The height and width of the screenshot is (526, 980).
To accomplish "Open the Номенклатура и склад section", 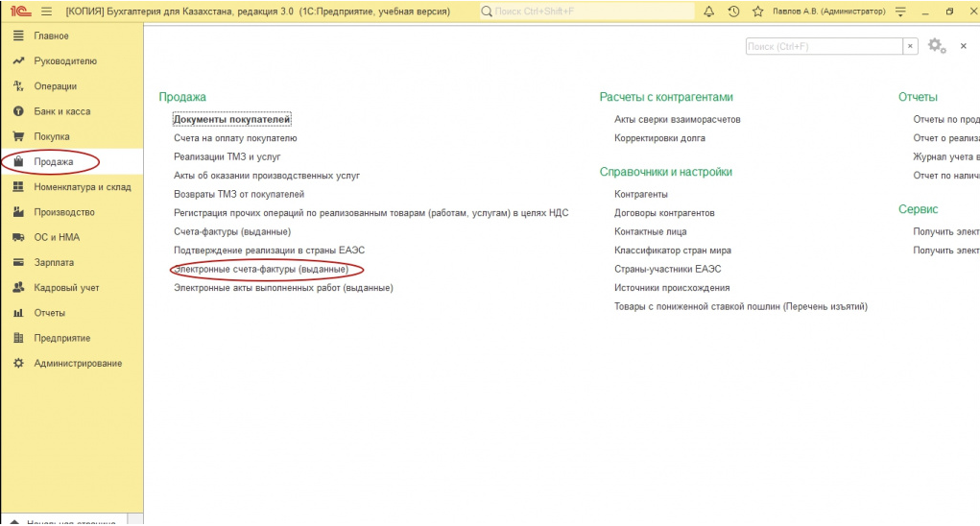I will click(82, 187).
